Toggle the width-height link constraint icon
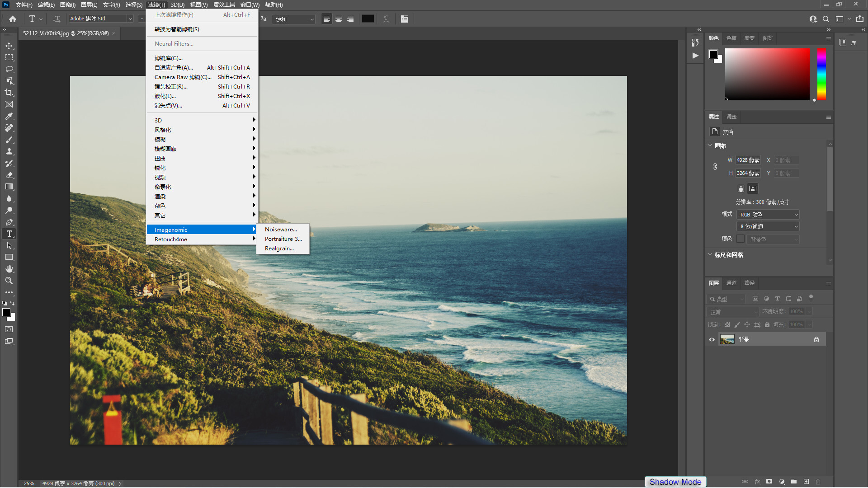Viewport: 868px width, 488px height. pyautogui.click(x=715, y=167)
